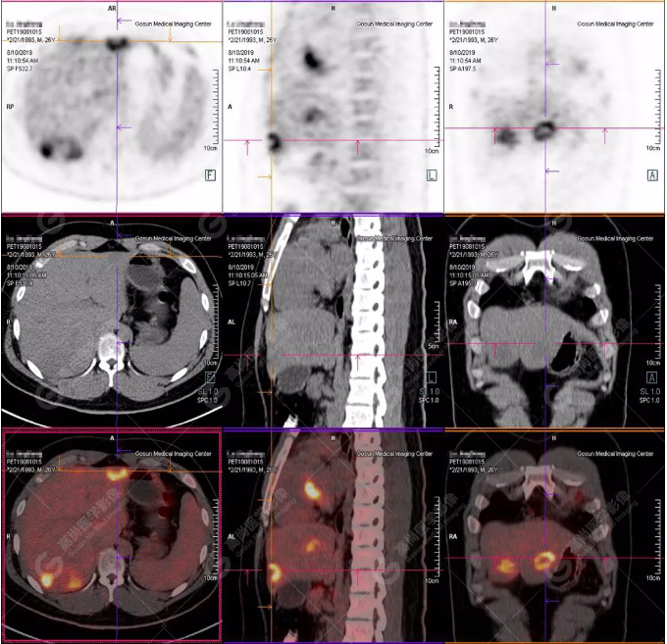667x644 pixels.
Task: Click the SL 1.0 label in CT coronal view
Action: (x=649, y=392)
